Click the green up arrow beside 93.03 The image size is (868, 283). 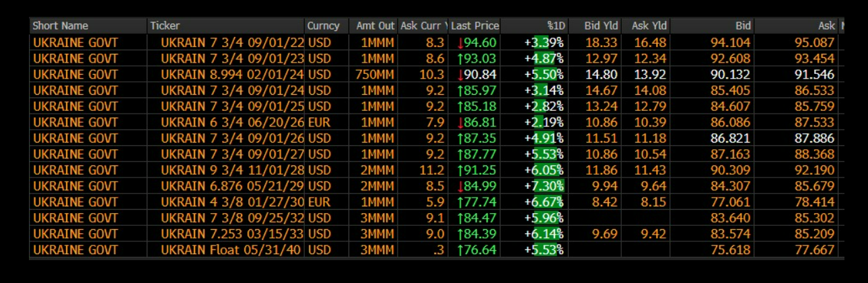pos(459,58)
